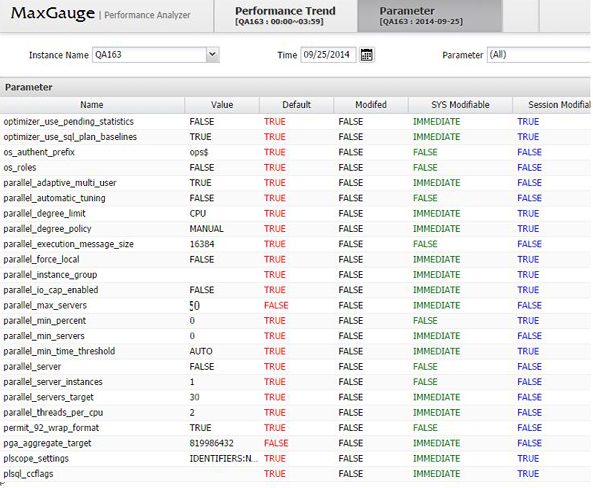Screen dimensions: 593x488
Task: Click the plscope_settings truncated value cell
Action: point(223,458)
